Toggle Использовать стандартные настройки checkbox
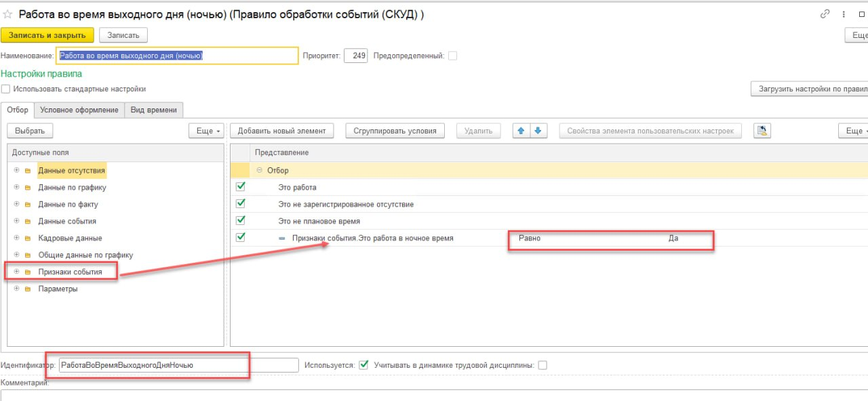Image resolution: width=868 pixels, height=401 pixels. point(6,89)
